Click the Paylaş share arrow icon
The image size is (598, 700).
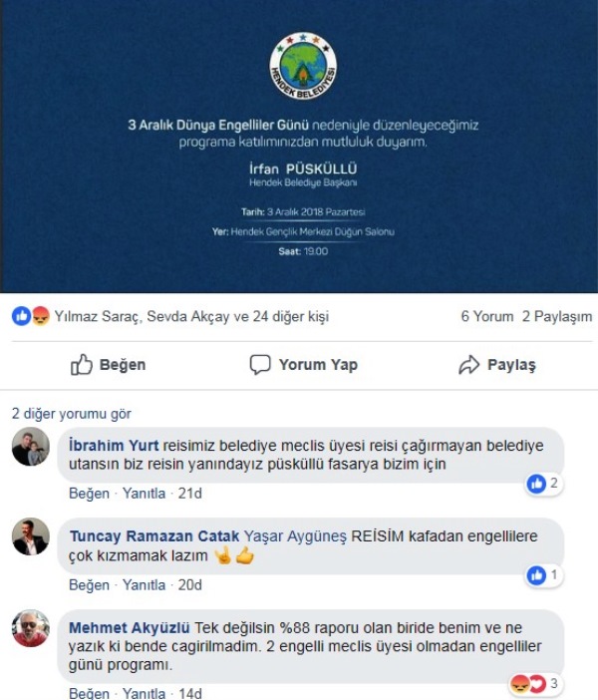tap(469, 365)
